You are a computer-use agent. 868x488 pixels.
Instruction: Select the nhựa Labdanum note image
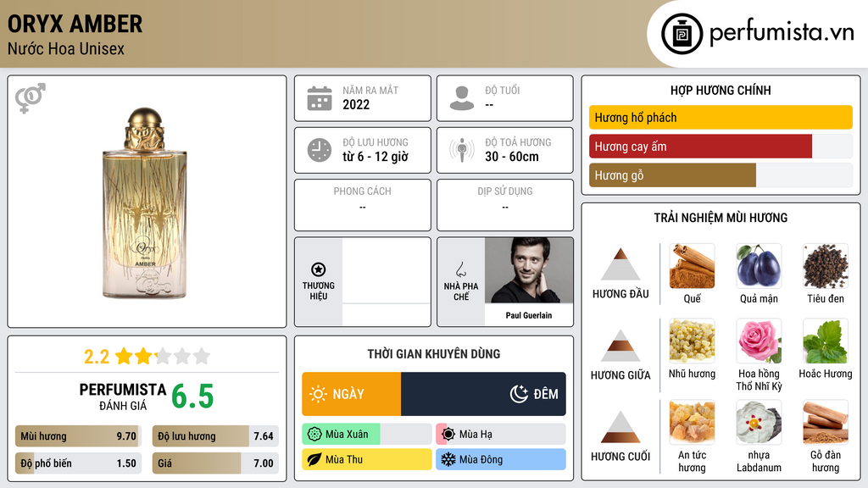[759, 423]
